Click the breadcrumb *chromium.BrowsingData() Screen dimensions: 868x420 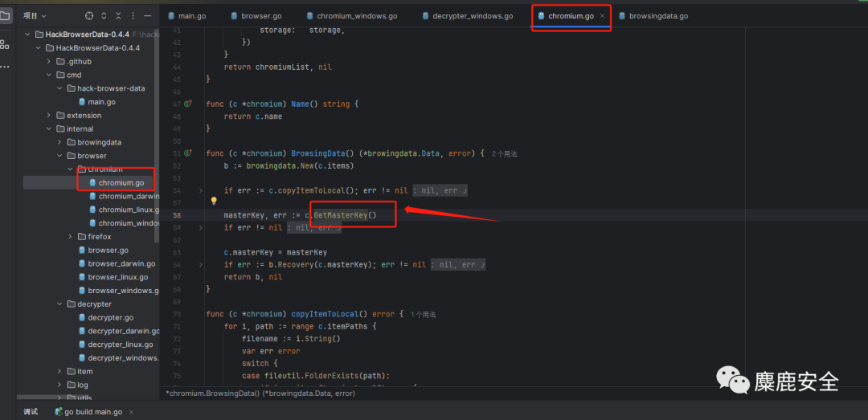pos(260,393)
